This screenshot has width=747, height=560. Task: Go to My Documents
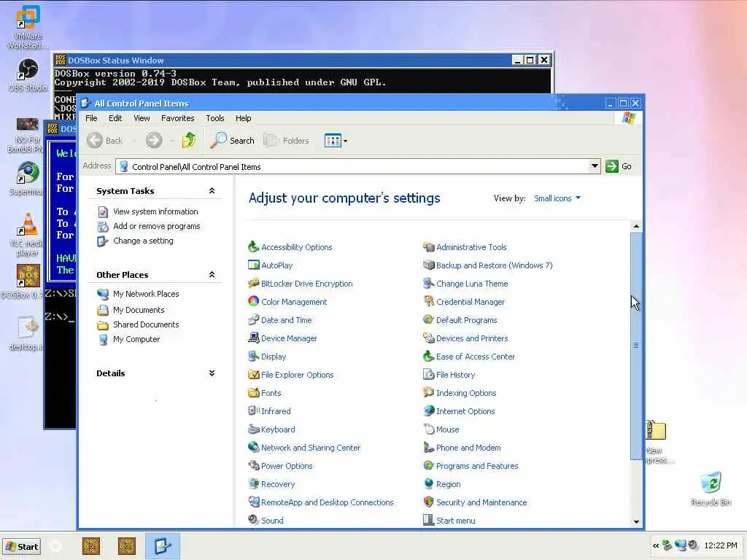pyautogui.click(x=139, y=310)
